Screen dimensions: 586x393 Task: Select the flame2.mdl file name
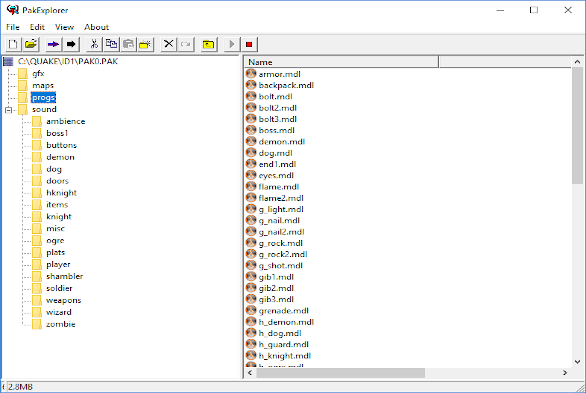(281, 198)
